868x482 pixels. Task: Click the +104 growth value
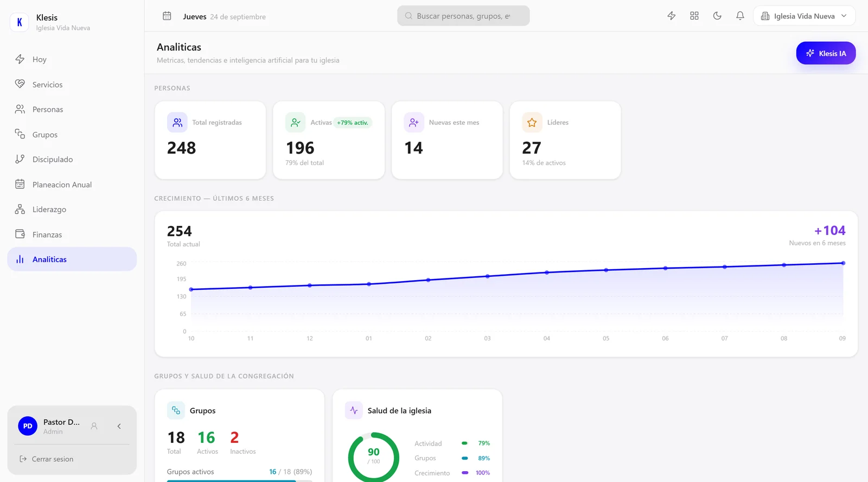pos(829,231)
